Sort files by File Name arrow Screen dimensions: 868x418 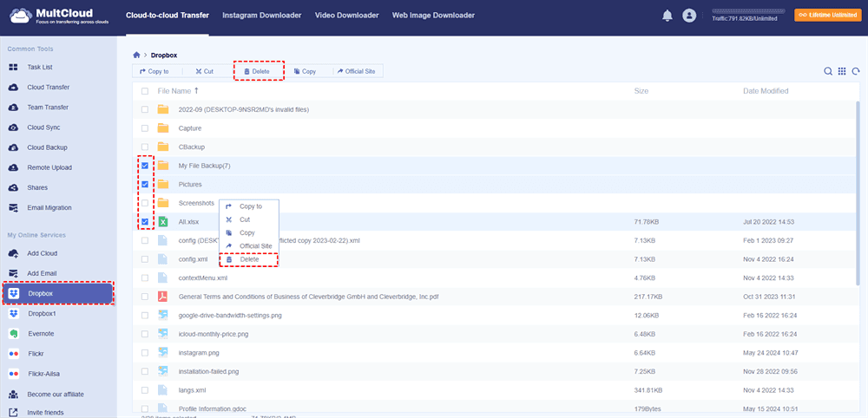point(196,90)
